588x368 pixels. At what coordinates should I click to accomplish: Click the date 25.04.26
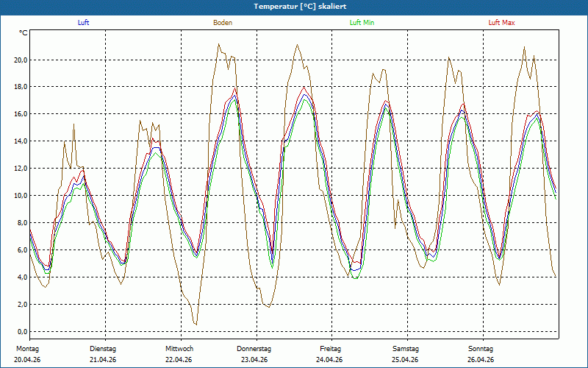(405, 360)
